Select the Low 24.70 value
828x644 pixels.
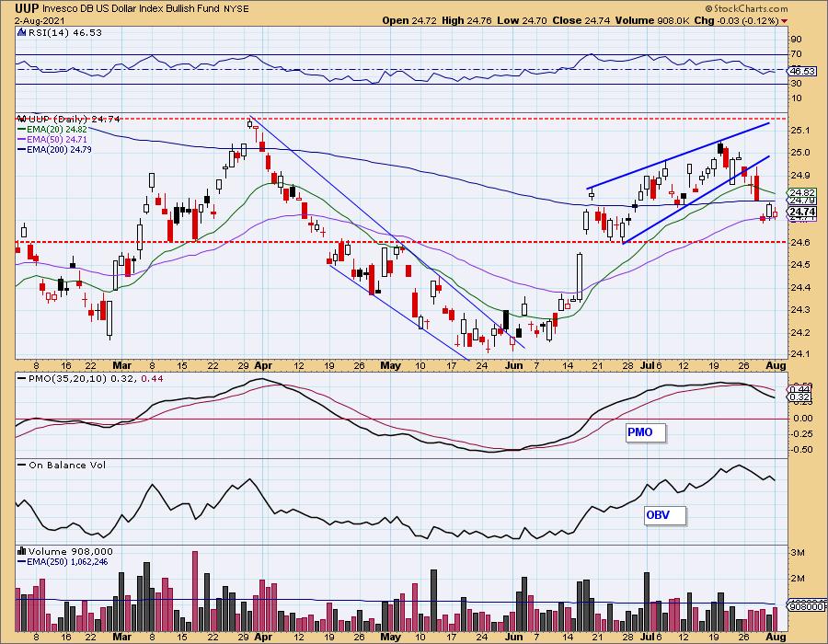[522, 20]
